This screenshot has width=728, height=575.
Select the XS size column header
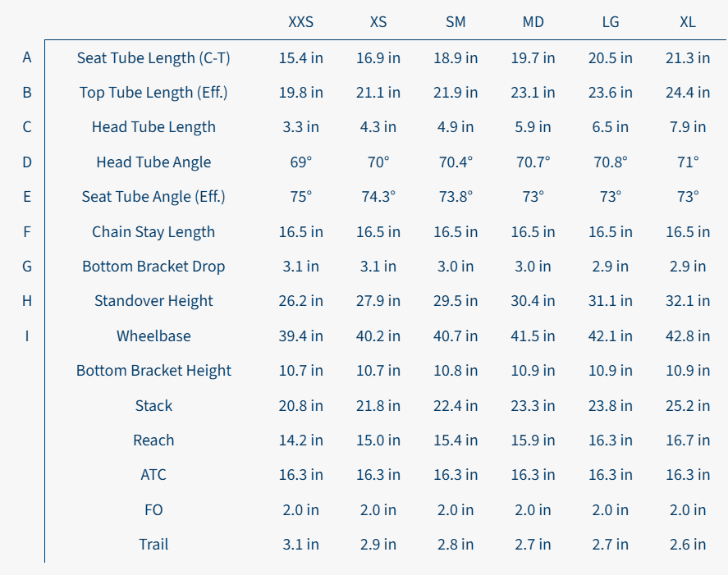(378, 22)
